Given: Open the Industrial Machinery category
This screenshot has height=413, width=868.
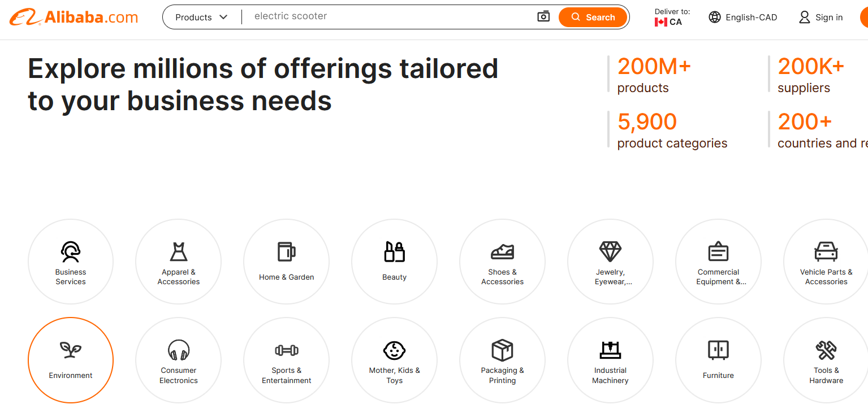Looking at the screenshot, I should tap(610, 360).
